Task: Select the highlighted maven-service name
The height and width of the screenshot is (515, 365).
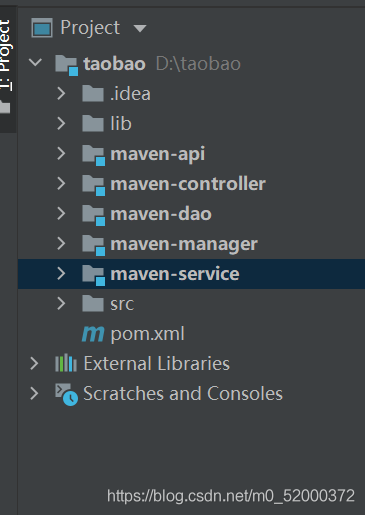Action: click(175, 274)
